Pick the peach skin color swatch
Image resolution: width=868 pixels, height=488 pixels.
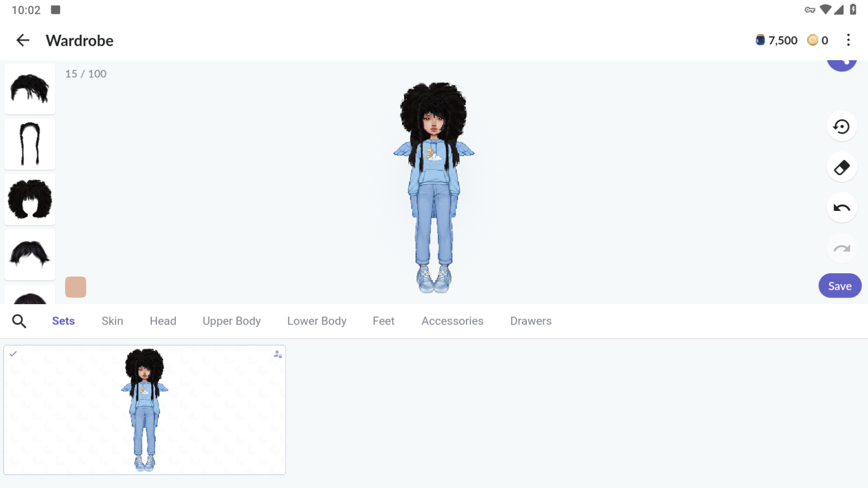coord(76,287)
